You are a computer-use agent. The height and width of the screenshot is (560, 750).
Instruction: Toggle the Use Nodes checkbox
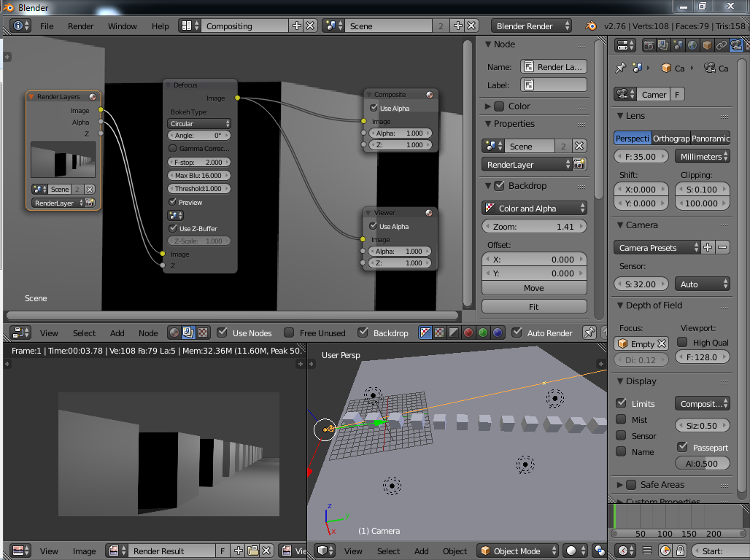coord(223,333)
